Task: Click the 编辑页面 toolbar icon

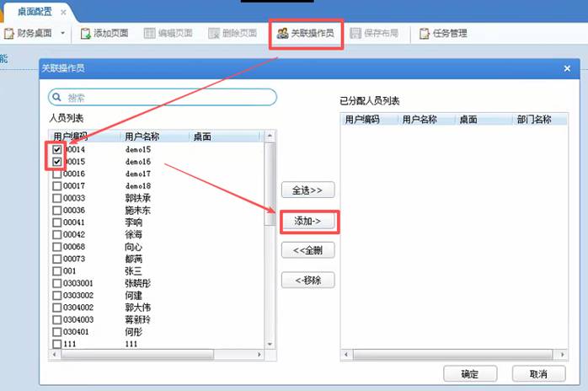Action: (x=150, y=34)
